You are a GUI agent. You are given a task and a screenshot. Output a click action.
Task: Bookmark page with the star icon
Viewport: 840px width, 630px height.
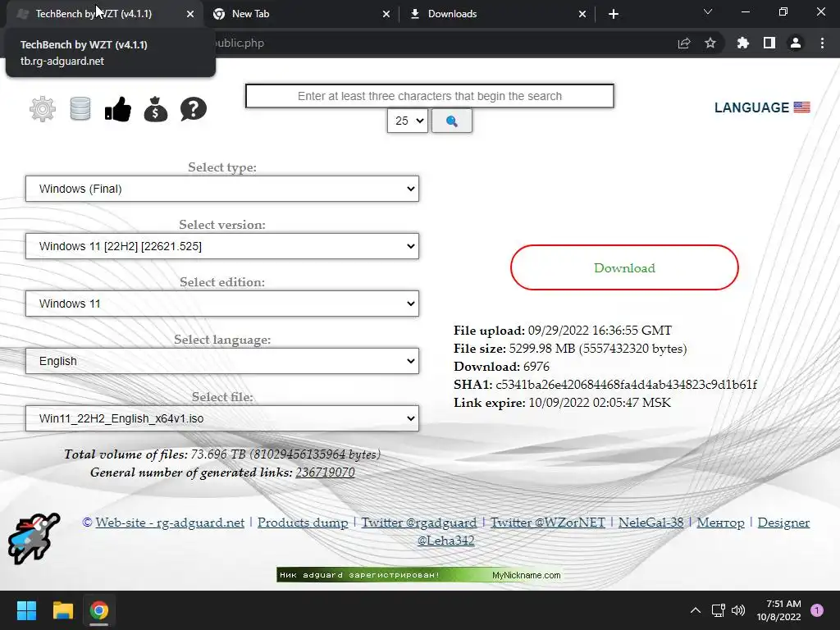coord(710,43)
